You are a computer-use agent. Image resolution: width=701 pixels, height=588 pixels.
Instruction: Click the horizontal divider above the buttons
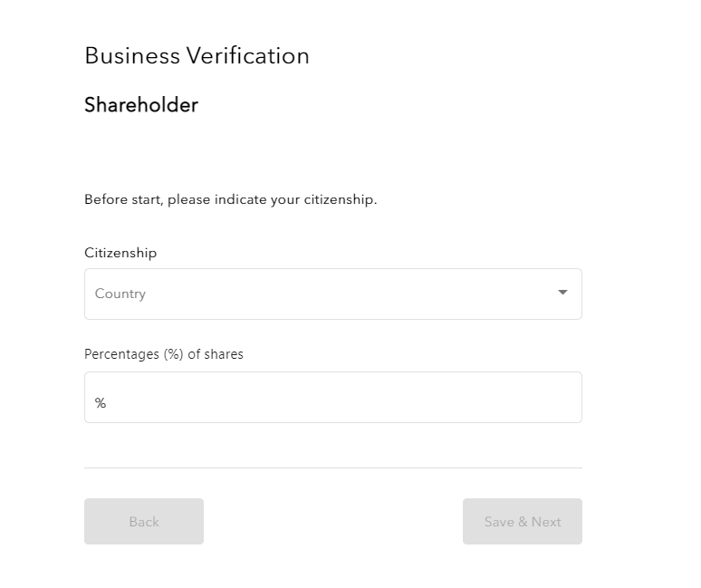332,468
